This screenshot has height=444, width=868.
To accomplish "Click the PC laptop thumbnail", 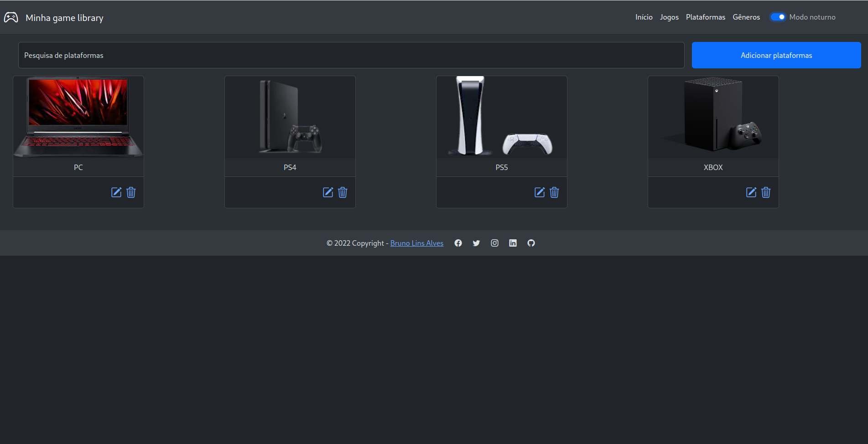I will click(x=78, y=117).
